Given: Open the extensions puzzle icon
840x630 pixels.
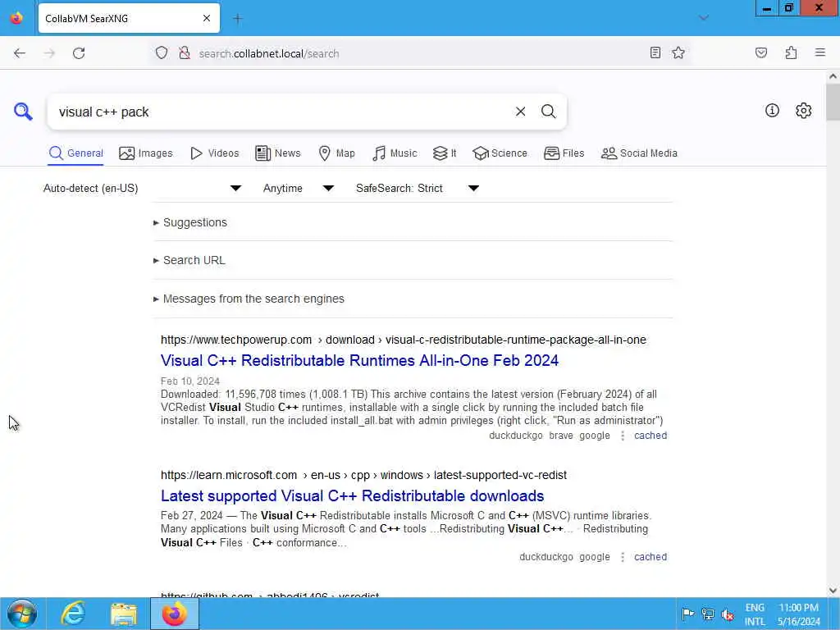Looking at the screenshot, I should click(791, 52).
